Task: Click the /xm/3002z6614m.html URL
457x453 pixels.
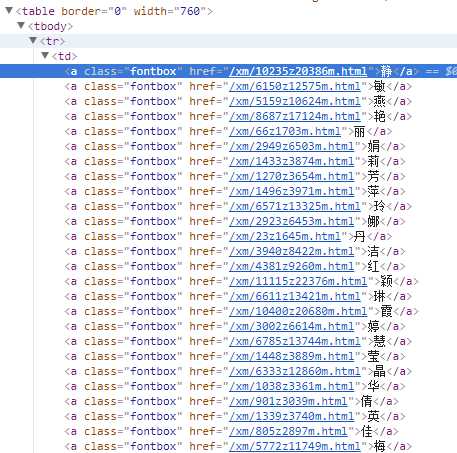Action: point(291,326)
